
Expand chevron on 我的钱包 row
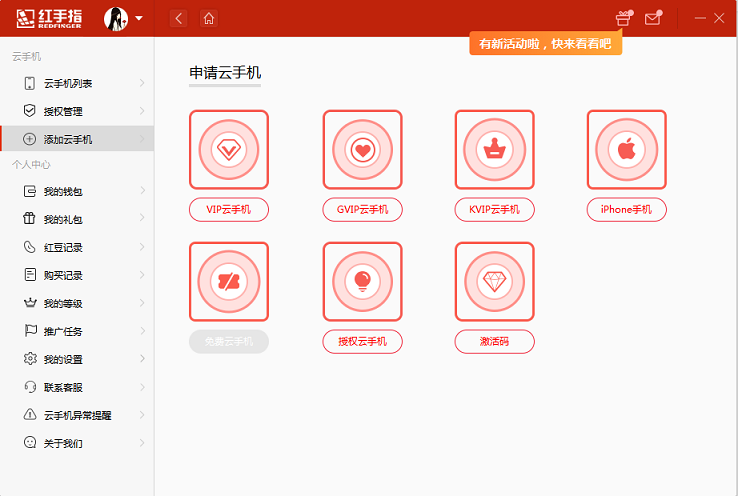[x=142, y=191]
